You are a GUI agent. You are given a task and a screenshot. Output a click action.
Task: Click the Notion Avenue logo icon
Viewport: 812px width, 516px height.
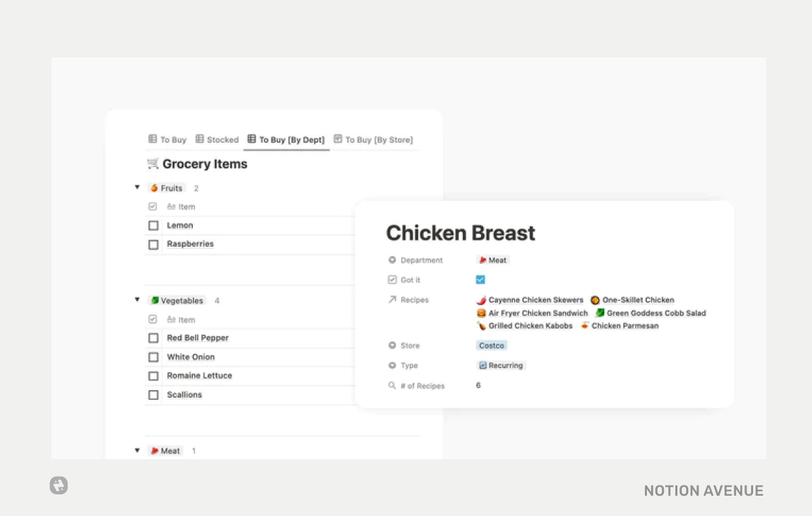pyautogui.click(x=58, y=486)
